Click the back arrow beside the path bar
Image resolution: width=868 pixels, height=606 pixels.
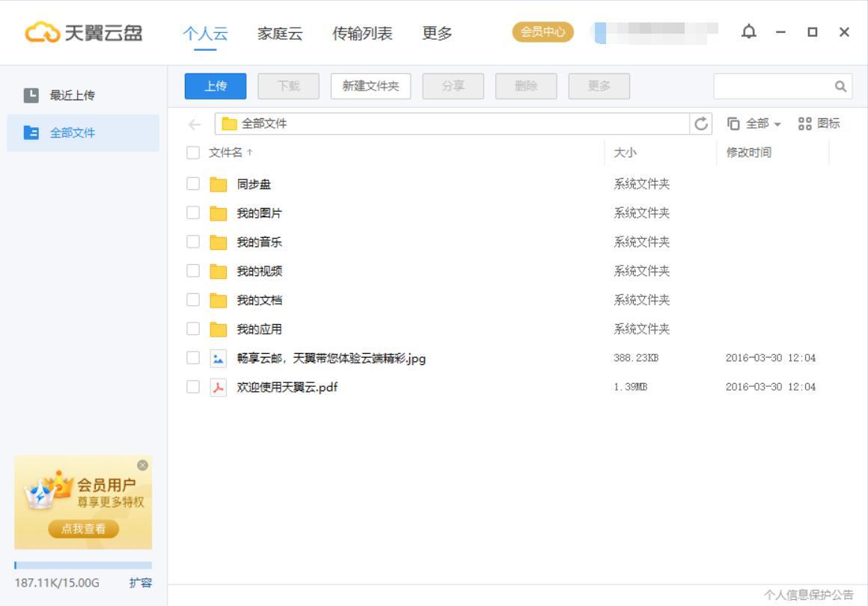click(195, 124)
